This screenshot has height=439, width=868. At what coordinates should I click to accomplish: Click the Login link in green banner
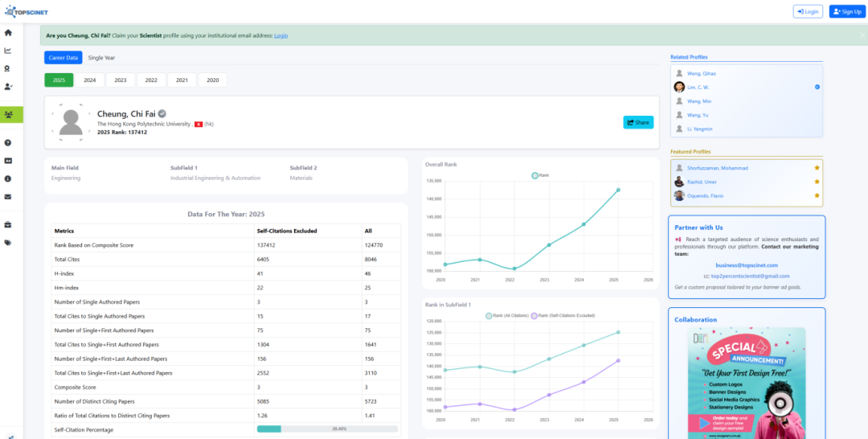(280, 35)
